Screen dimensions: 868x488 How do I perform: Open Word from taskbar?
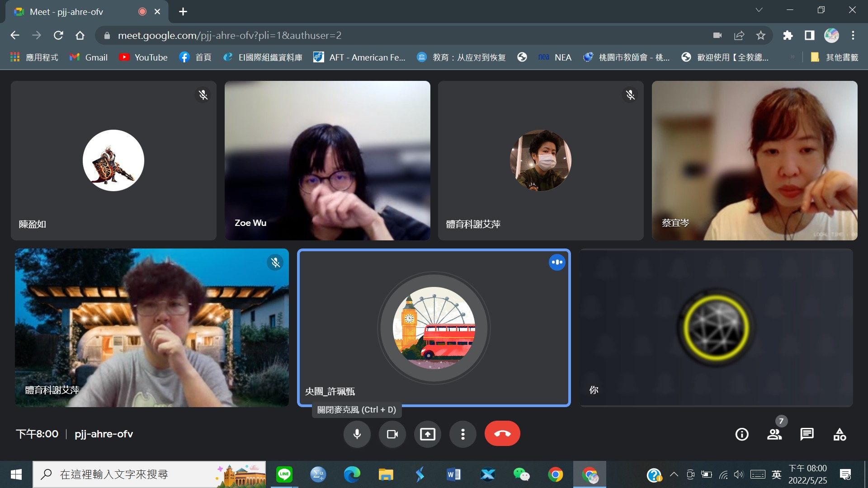(x=454, y=474)
